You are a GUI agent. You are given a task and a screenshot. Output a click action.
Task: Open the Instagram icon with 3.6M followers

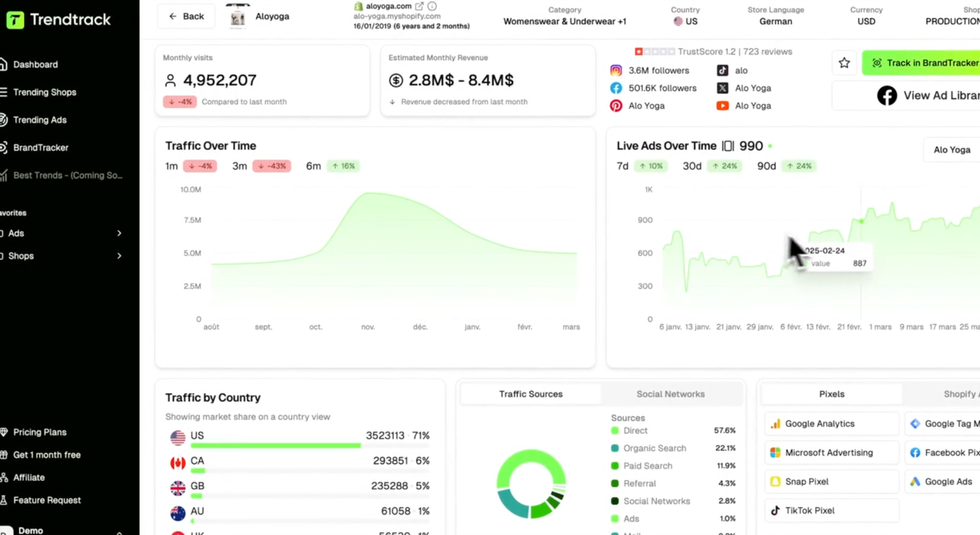click(616, 70)
